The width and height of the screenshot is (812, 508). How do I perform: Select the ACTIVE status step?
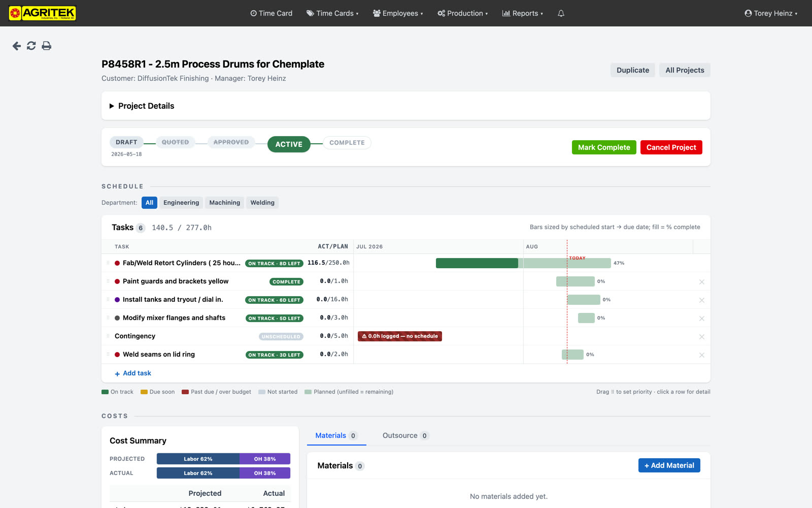[289, 144]
